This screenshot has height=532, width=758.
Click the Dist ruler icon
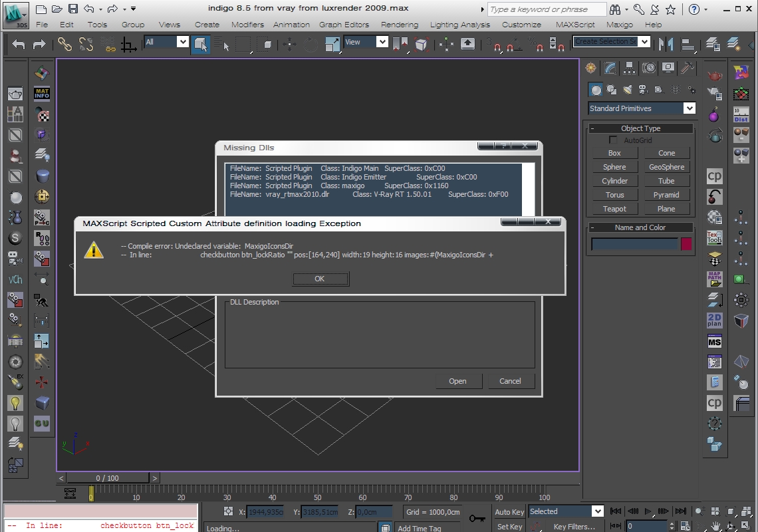pyautogui.click(x=741, y=114)
